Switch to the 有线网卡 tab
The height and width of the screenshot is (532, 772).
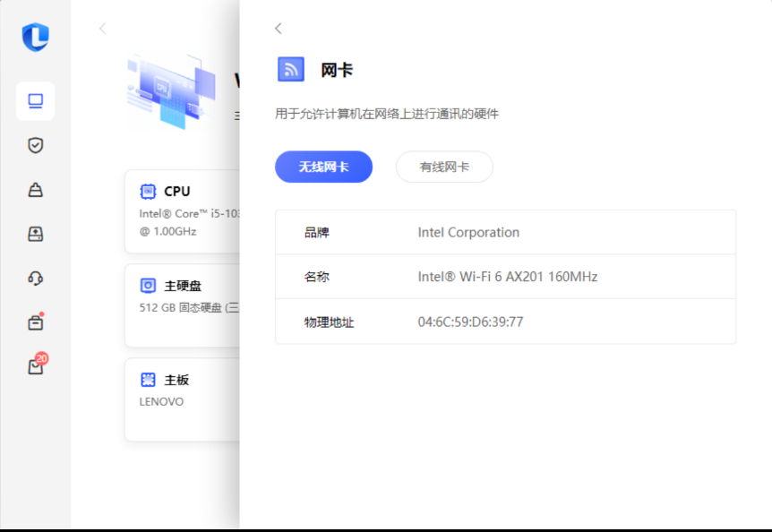(x=444, y=167)
